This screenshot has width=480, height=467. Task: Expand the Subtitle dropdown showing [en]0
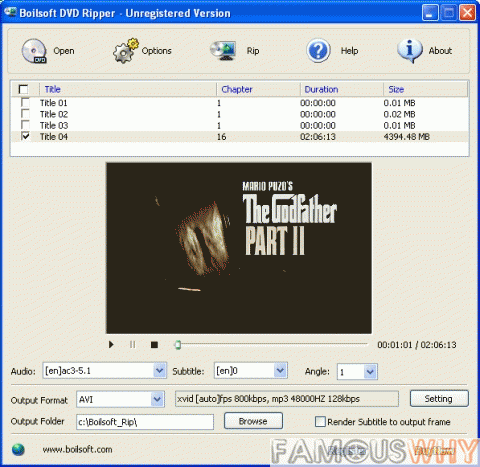280,371
